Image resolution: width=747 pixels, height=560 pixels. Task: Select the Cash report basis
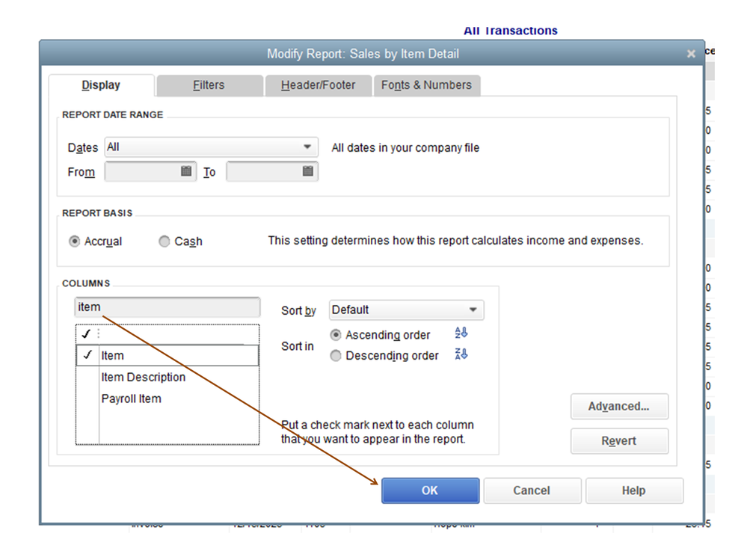click(164, 241)
